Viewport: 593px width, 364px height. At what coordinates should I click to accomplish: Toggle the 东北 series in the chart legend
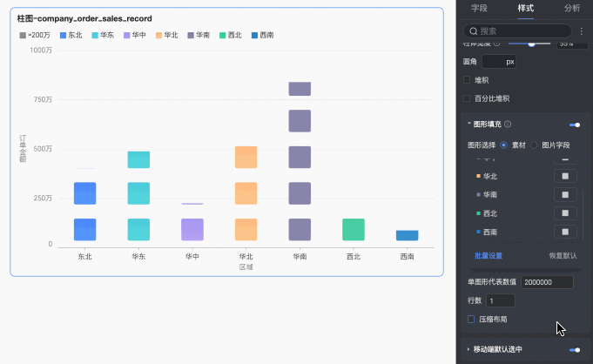71,35
